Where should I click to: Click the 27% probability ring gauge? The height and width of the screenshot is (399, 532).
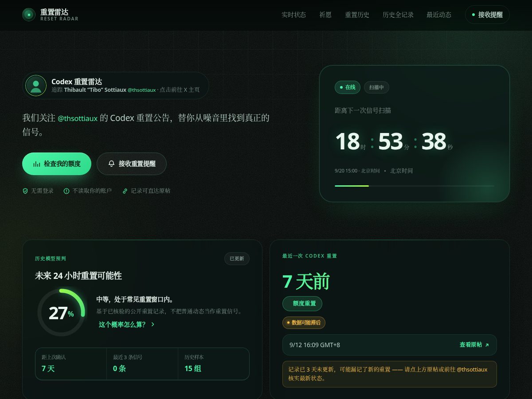coord(61,313)
